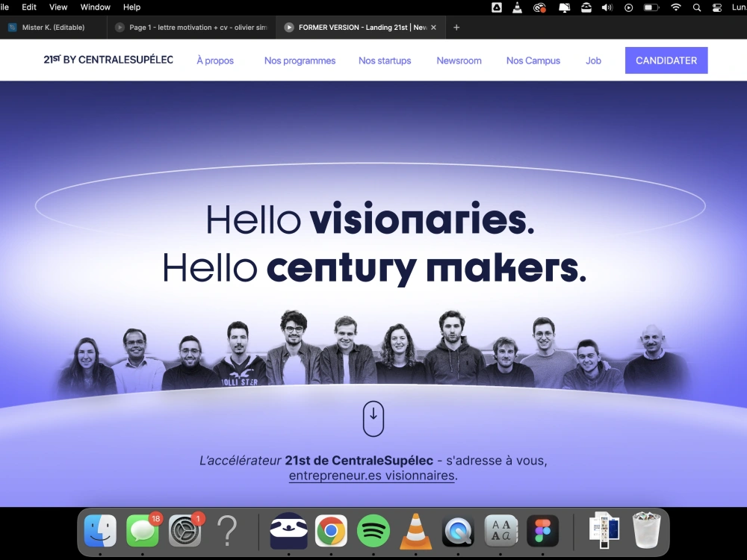This screenshot has height=560, width=747.
Task: Close the FORMER VERSION tab
Action: click(x=433, y=28)
